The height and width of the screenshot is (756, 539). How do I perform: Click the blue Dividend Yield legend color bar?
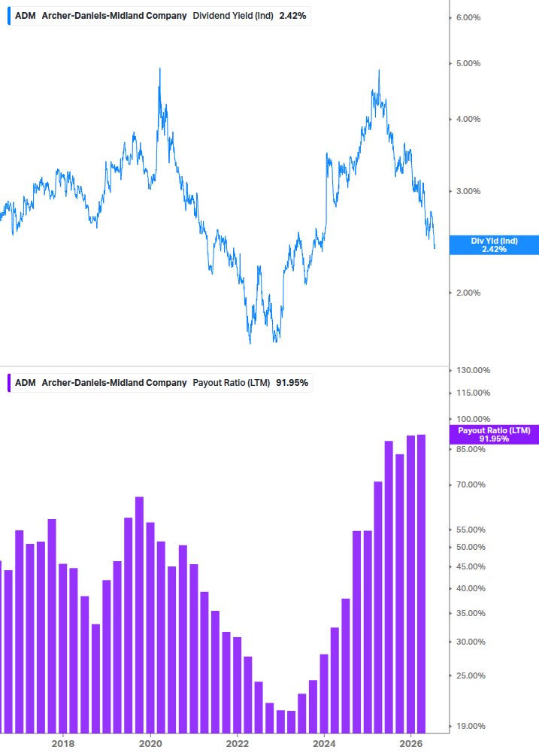click(x=9, y=16)
